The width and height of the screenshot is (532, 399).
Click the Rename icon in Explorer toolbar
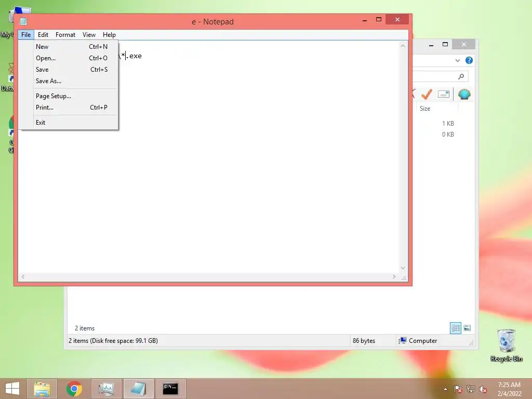(444, 94)
